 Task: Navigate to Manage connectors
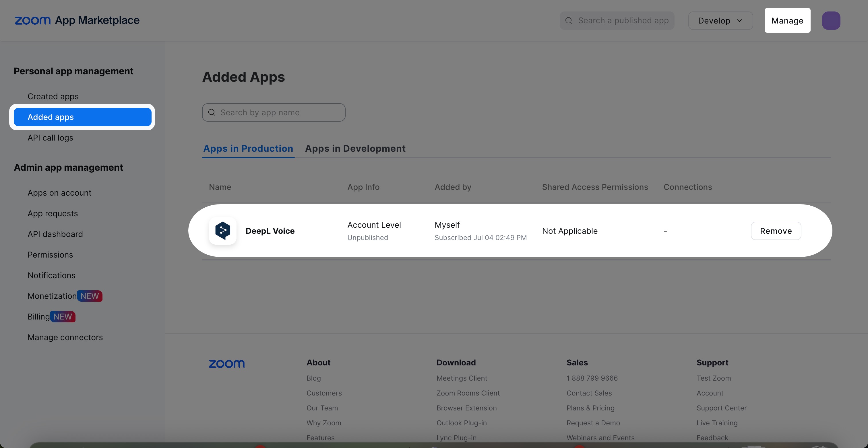point(65,337)
